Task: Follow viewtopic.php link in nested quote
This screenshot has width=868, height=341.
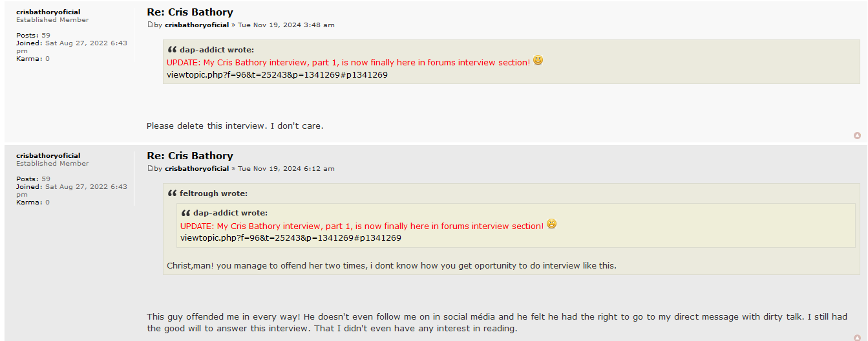Action: point(291,237)
